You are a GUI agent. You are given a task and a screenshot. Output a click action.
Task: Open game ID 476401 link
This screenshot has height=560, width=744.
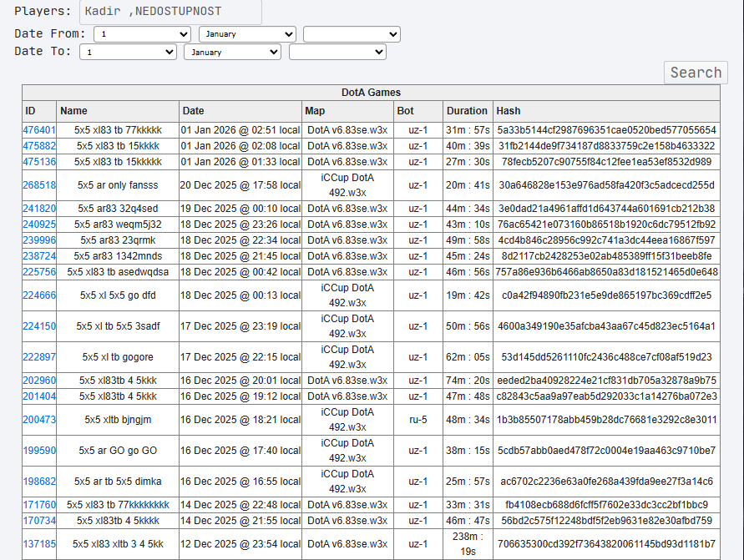point(39,130)
